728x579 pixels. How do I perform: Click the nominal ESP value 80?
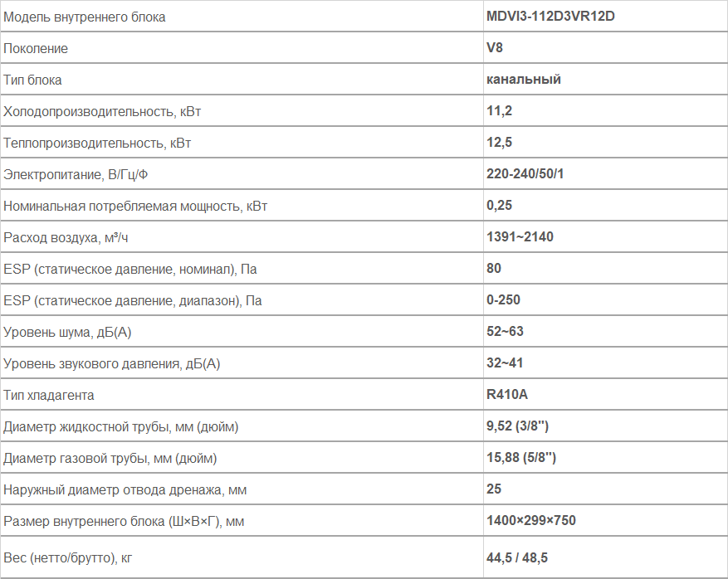tap(494, 269)
